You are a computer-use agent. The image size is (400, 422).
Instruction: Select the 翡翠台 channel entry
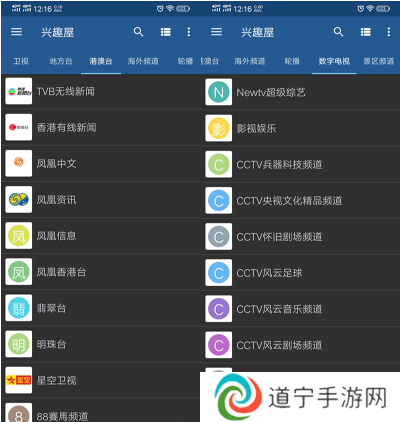point(101,308)
